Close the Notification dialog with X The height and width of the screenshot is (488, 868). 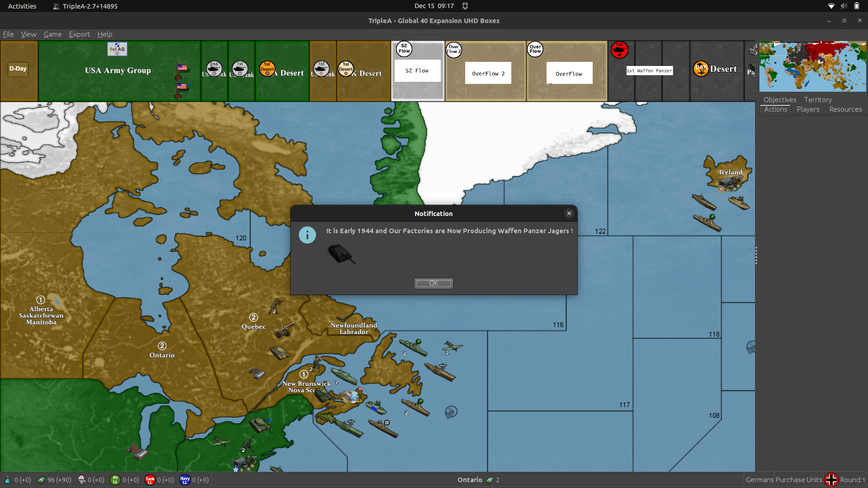(x=569, y=213)
